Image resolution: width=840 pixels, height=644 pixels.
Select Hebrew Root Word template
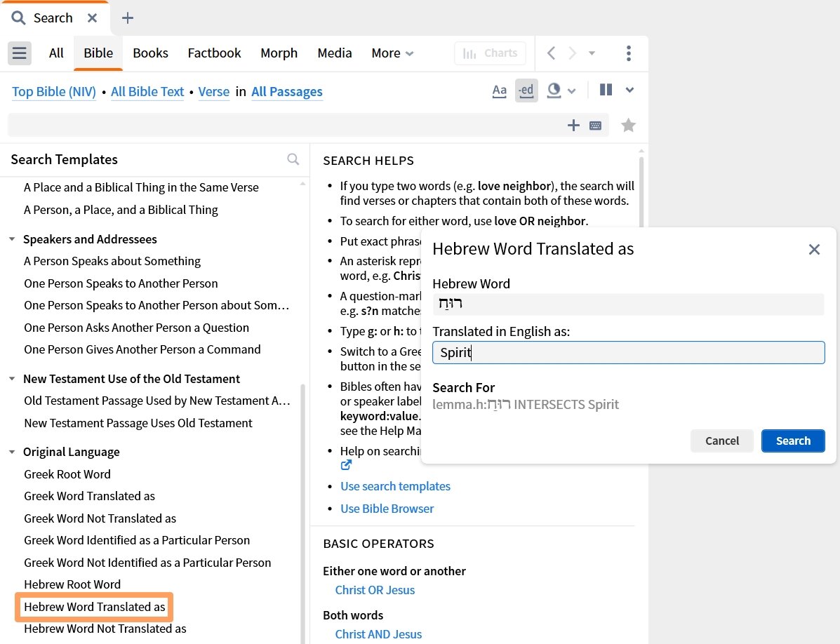(72, 584)
